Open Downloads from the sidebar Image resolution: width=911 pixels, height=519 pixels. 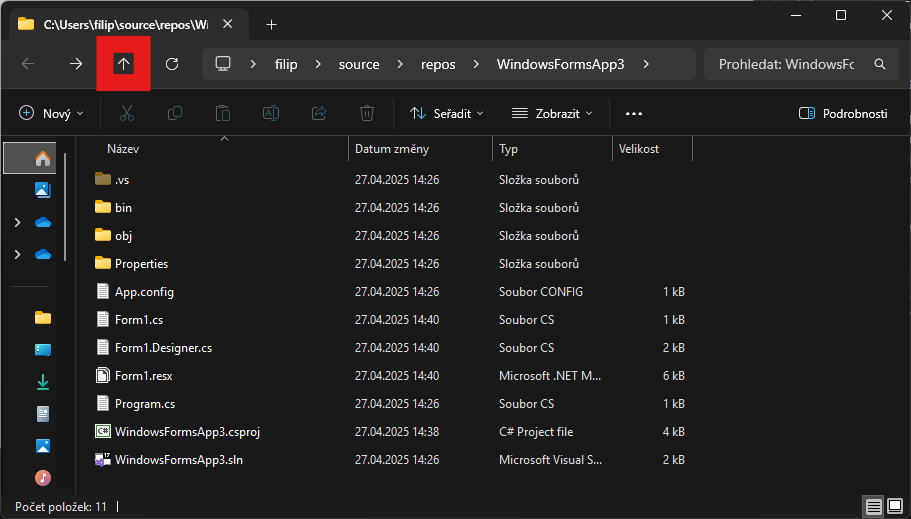pyautogui.click(x=43, y=382)
